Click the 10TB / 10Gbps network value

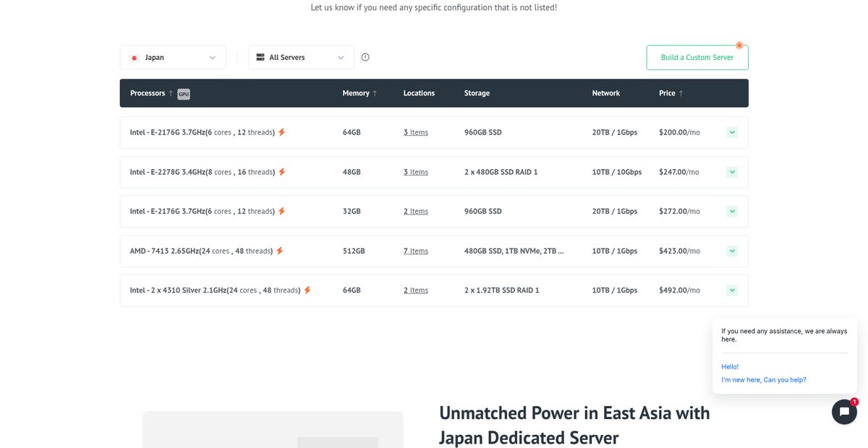pos(617,172)
